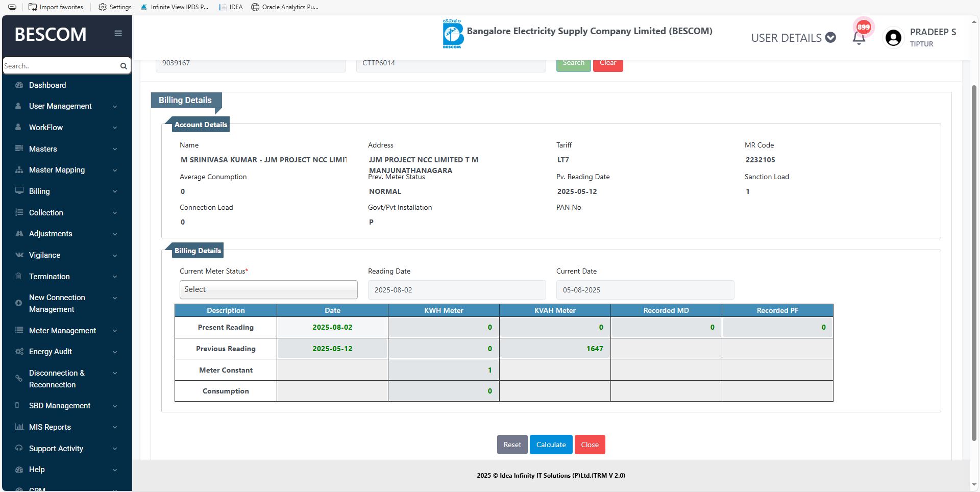Select Collection in the sidebar menu
Screen dimensions: 980x492
tap(46, 213)
